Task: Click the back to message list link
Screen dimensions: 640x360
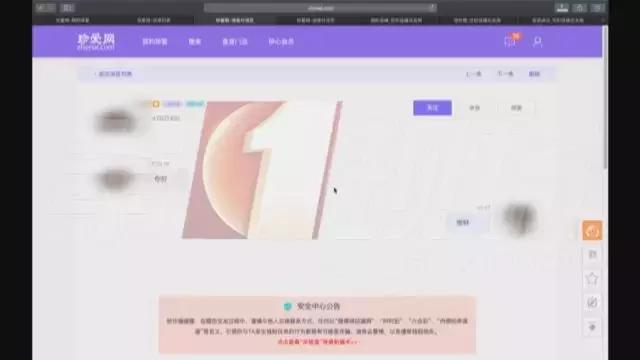Action: point(113,74)
